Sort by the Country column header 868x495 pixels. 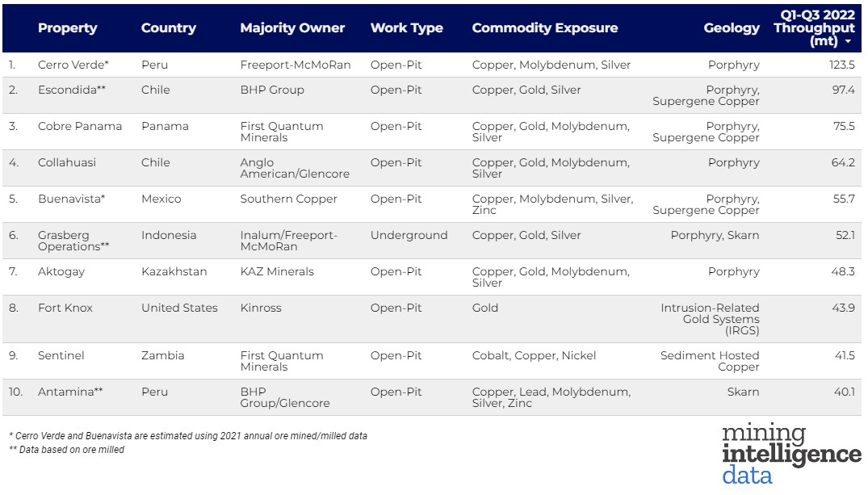pyautogui.click(x=168, y=28)
